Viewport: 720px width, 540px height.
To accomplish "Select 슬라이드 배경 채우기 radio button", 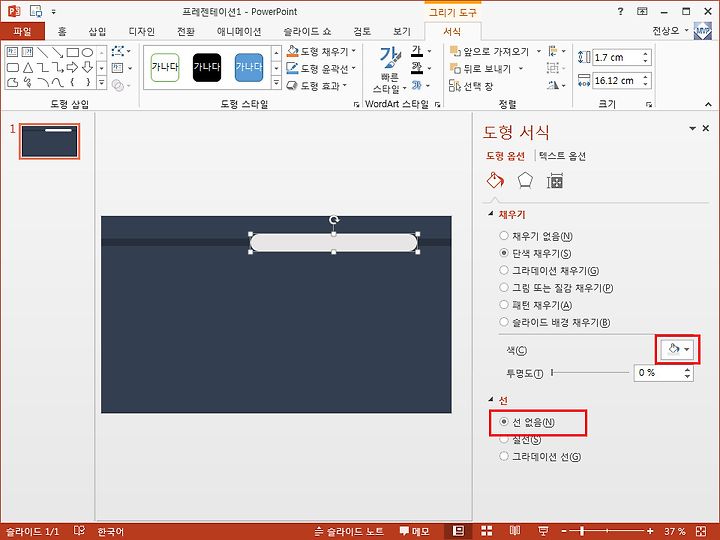I will [504, 322].
